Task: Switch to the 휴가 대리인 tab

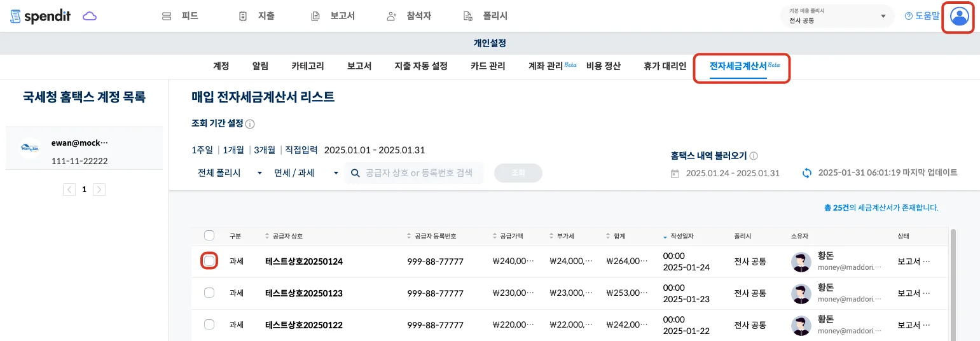Action: click(x=665, y=66)
